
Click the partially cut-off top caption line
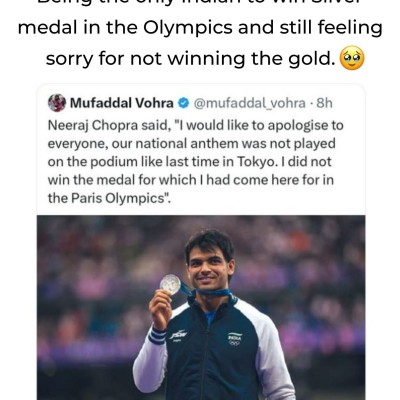click(200, 3)
